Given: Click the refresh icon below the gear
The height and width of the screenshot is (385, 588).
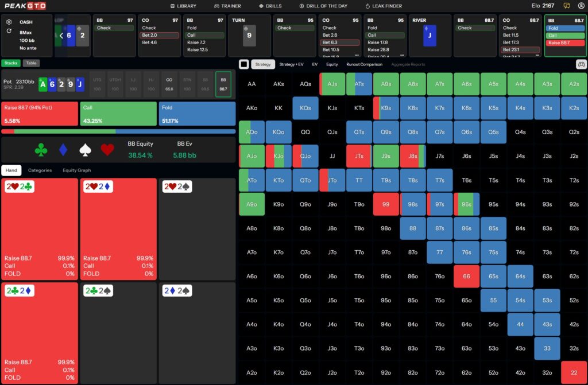Looking at the screenshot, I should point(9,31).
